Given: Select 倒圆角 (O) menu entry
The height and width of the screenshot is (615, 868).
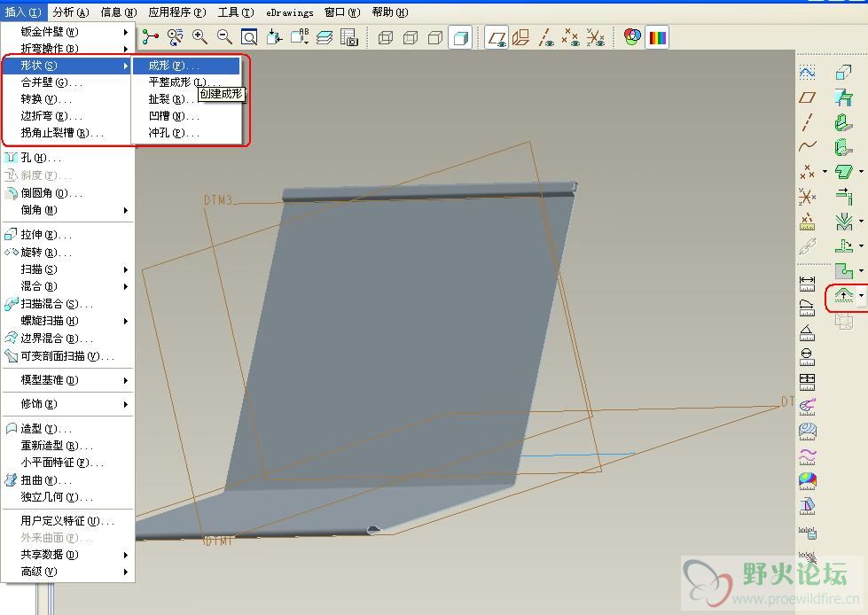Looking at the screenshot, I should (x=67, y=193).
